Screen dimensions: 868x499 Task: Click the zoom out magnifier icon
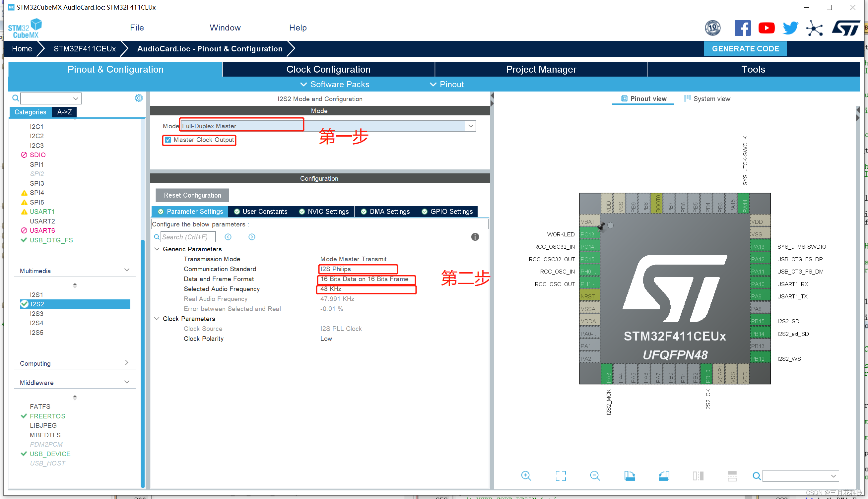click(595, 476)
